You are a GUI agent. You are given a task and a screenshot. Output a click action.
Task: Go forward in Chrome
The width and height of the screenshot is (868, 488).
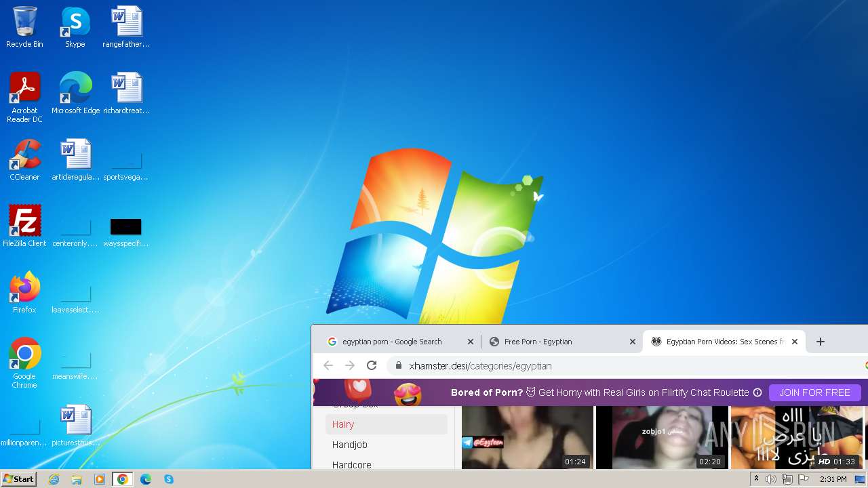(350, 365)
